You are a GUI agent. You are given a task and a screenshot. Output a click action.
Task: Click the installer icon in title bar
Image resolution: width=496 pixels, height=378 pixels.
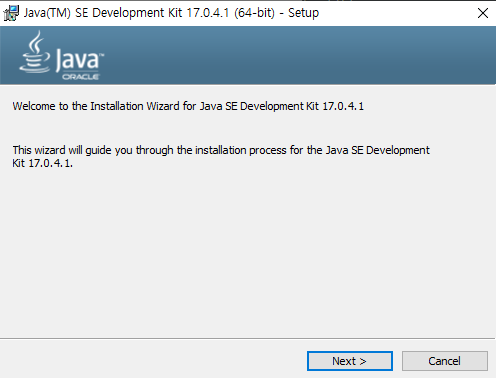coord(11,13)
